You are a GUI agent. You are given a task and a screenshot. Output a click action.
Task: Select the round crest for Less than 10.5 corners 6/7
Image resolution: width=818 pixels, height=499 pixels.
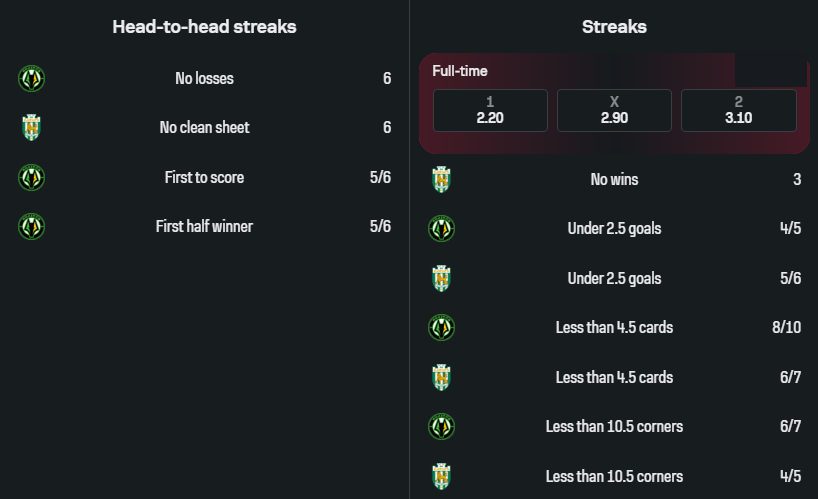coord(441,427)
